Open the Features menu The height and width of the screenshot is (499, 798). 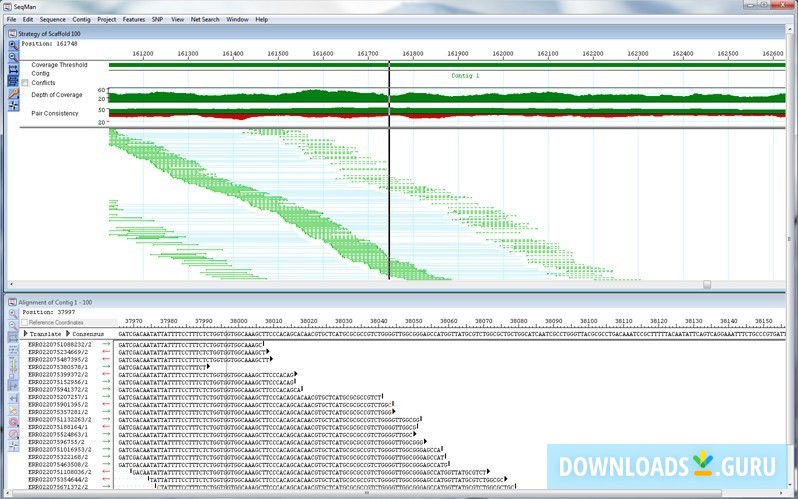pyautogui.click(x=134, y=19)
